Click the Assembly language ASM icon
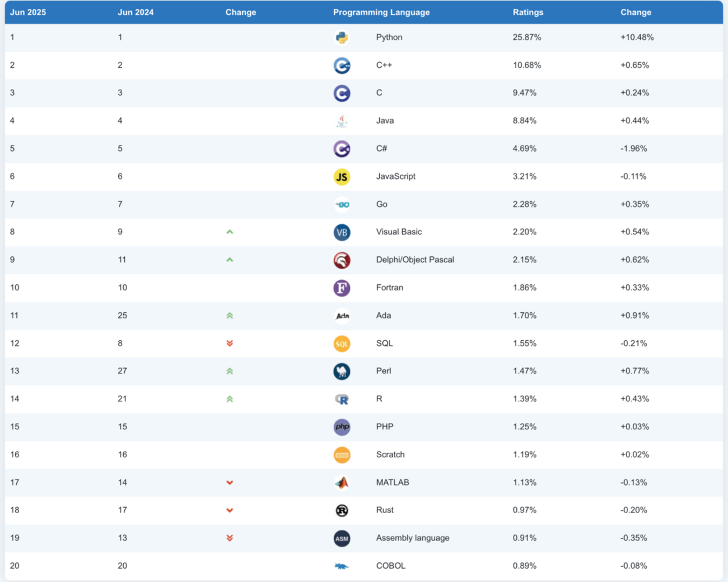Viewport: 728px width, 582px height. [x=342, y=538]
